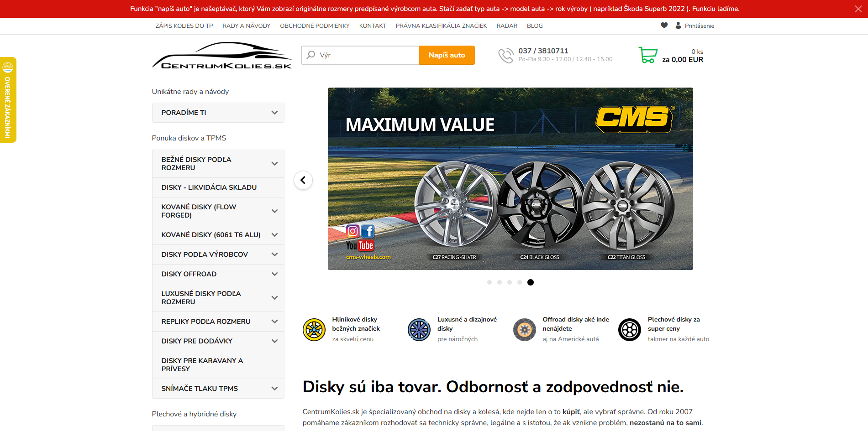Select the fifth active carousel dot

(x=530, y=282)
